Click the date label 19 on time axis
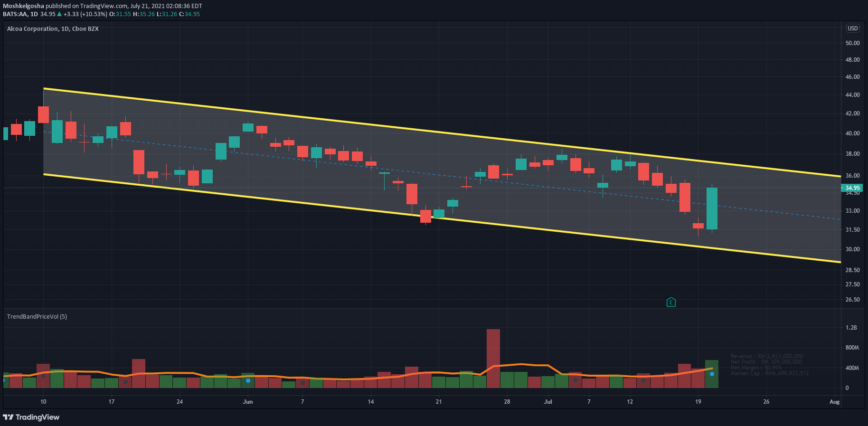 [x=698, y=402]
